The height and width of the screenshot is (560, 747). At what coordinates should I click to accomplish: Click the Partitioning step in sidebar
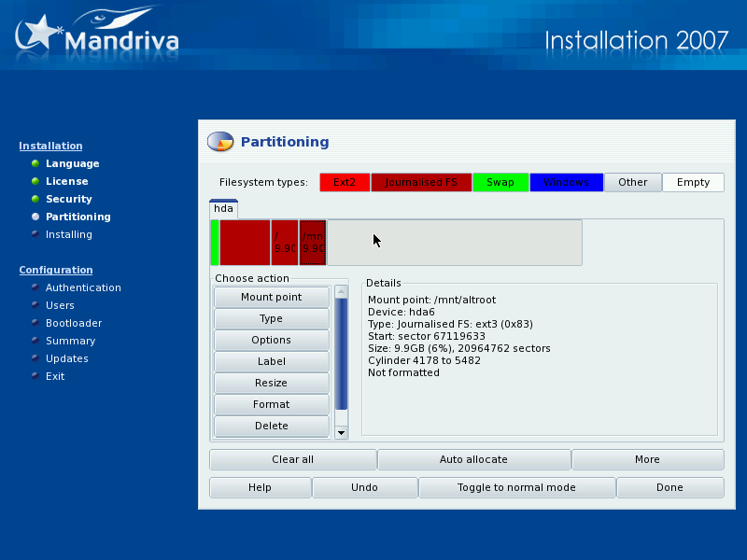click(x=78, y=217)
